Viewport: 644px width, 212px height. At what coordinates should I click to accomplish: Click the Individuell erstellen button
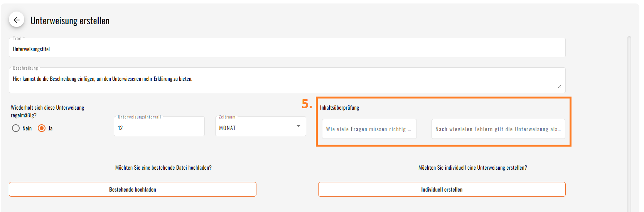coord(442,189)
